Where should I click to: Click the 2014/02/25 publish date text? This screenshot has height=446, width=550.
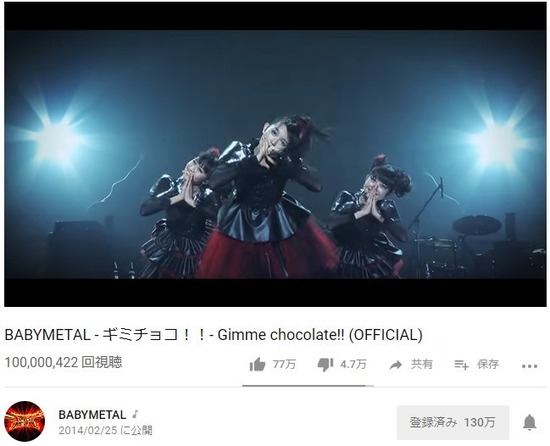click(x=88, y=431)
